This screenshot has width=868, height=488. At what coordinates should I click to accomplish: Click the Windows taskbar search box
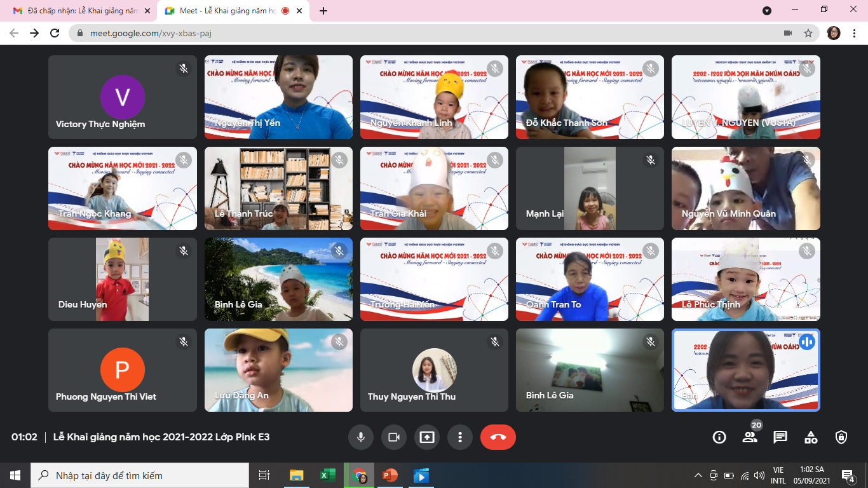coord(140,475)
